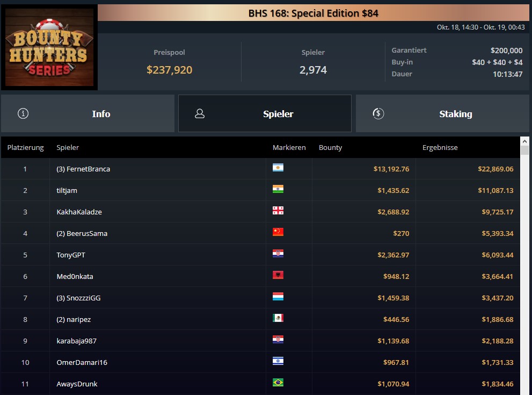Click Med0nkata's Albania flag

coord(278,275)
